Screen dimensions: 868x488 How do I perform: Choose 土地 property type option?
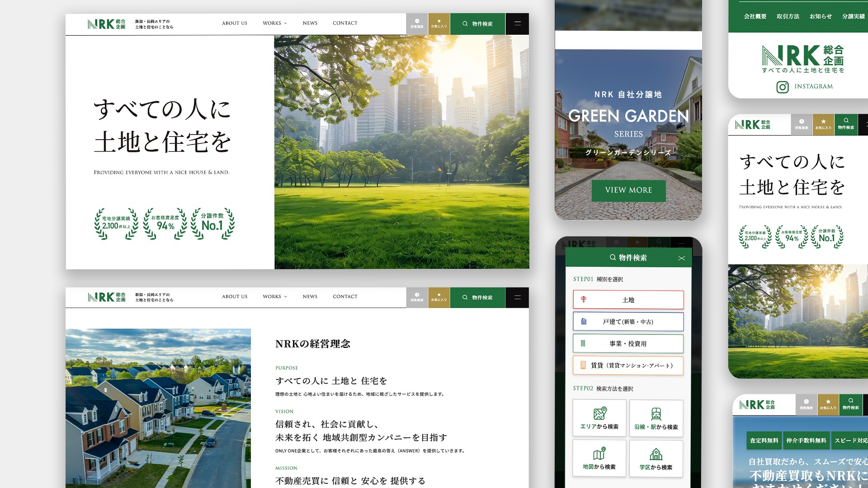point(628,300)
